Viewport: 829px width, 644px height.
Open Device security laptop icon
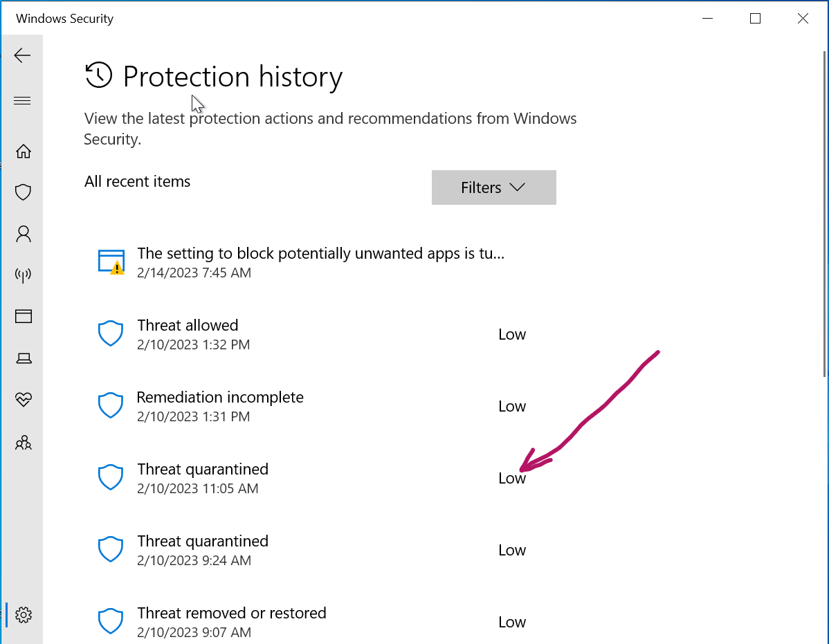coord(24,358)
